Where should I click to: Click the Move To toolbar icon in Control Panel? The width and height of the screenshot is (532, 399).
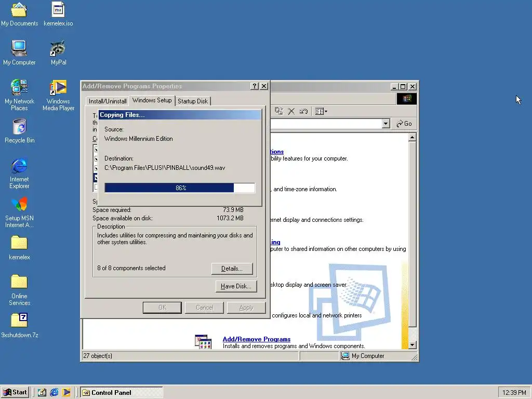tap(279, 111)
